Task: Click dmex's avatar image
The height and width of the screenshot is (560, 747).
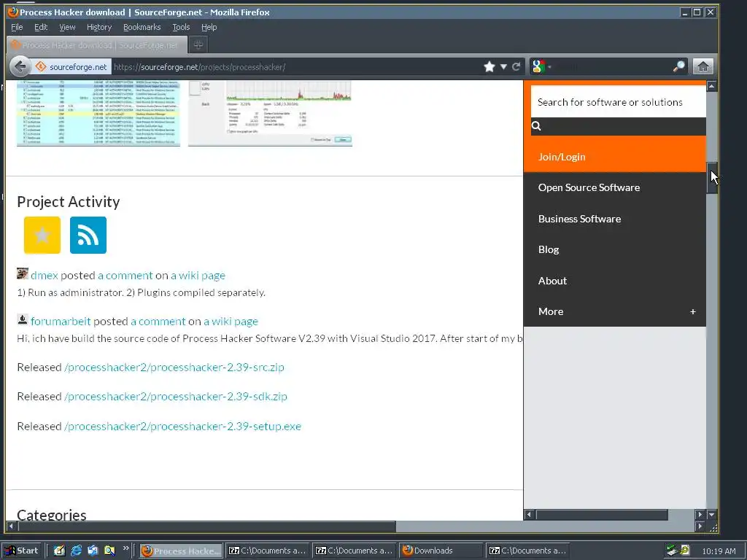Action: [x=23, y=273]
